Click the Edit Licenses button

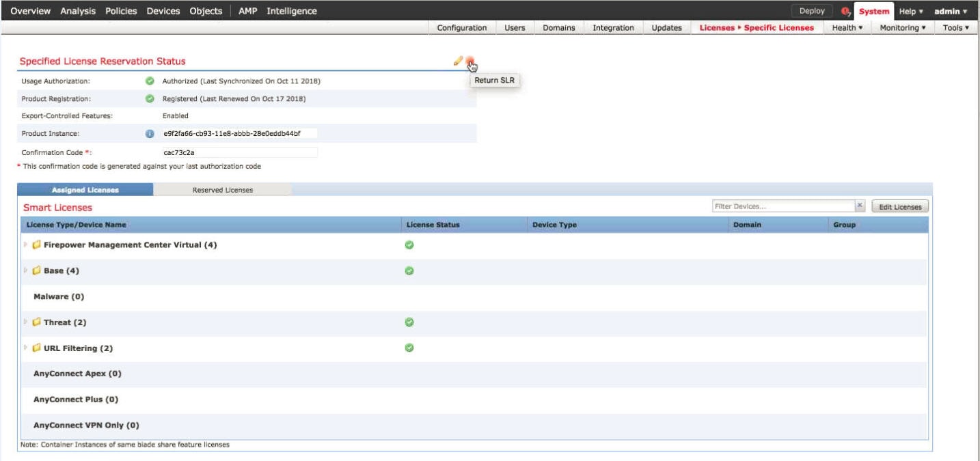[900, 207]
